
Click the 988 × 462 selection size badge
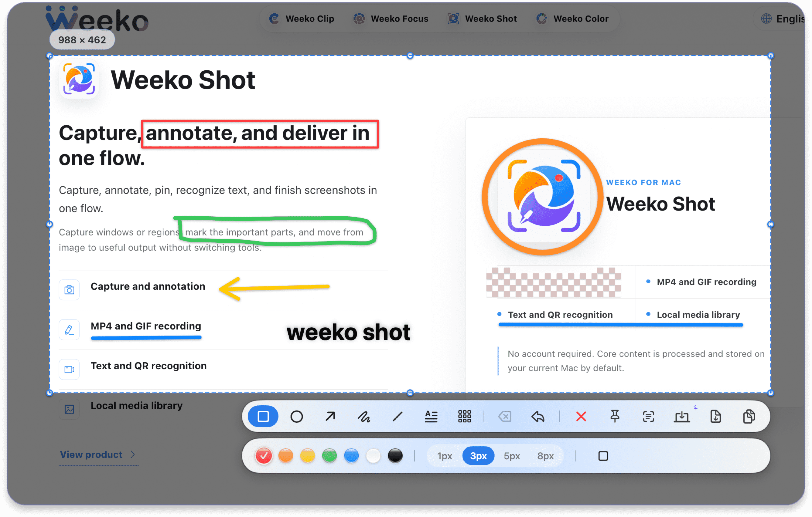(82, 40)
